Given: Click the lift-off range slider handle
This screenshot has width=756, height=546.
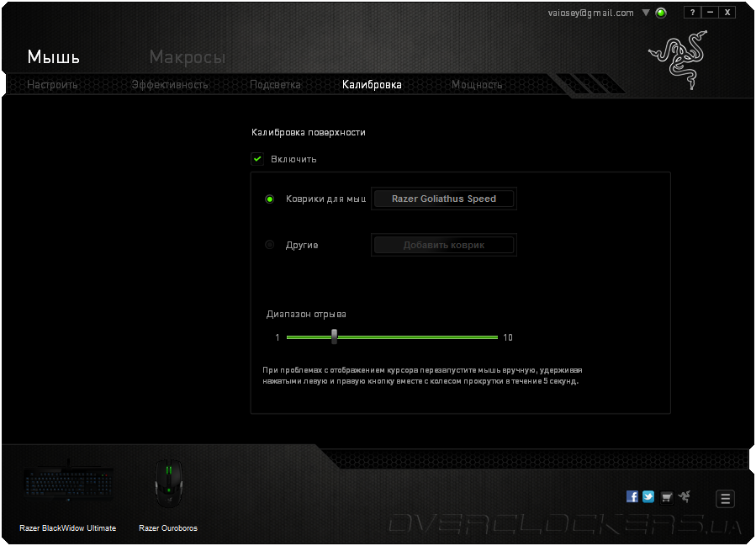Looking at the screenshot, I should pos(334,337).
